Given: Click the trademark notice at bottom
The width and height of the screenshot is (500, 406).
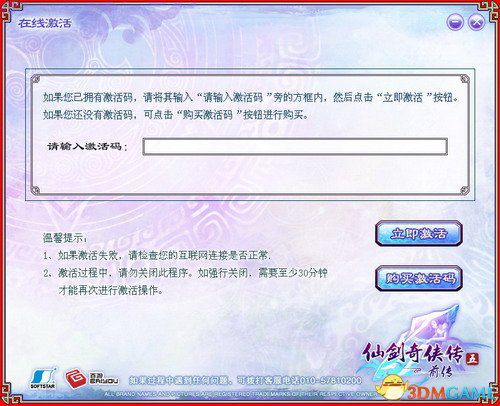Looking at the screenshot, I should tap(238, 394).
